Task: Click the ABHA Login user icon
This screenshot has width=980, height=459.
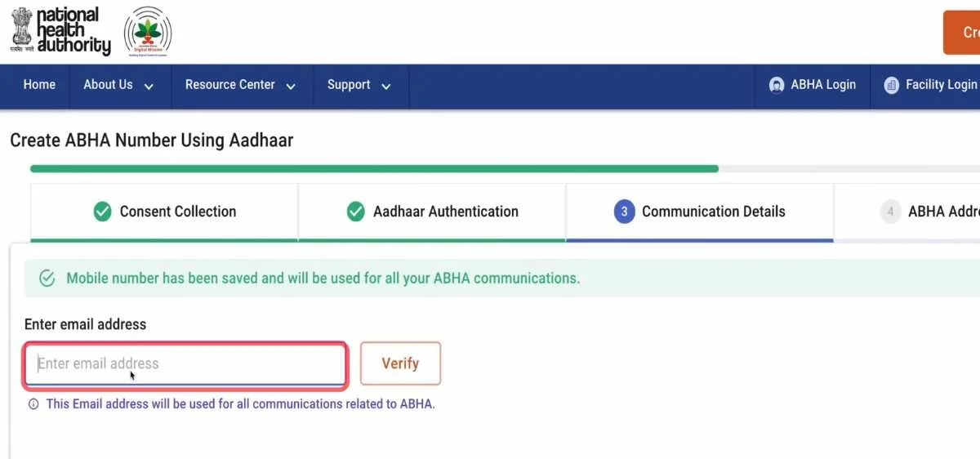Action: [776, 85]
